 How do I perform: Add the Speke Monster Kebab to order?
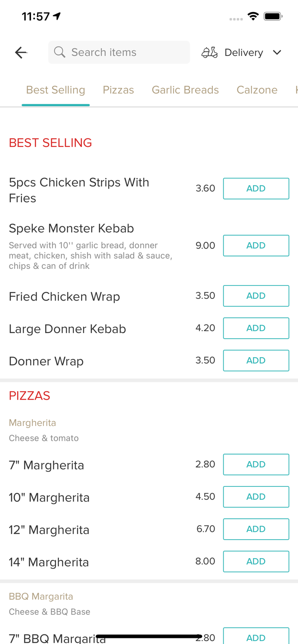pyautogui.click(x=256, y=246)
